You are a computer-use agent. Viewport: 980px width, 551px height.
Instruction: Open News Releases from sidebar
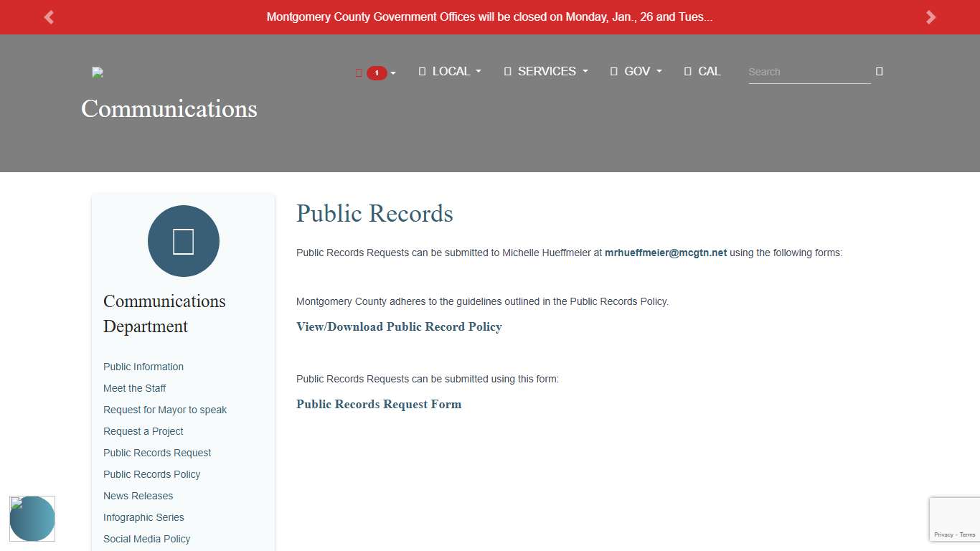(x=138, y=496)
